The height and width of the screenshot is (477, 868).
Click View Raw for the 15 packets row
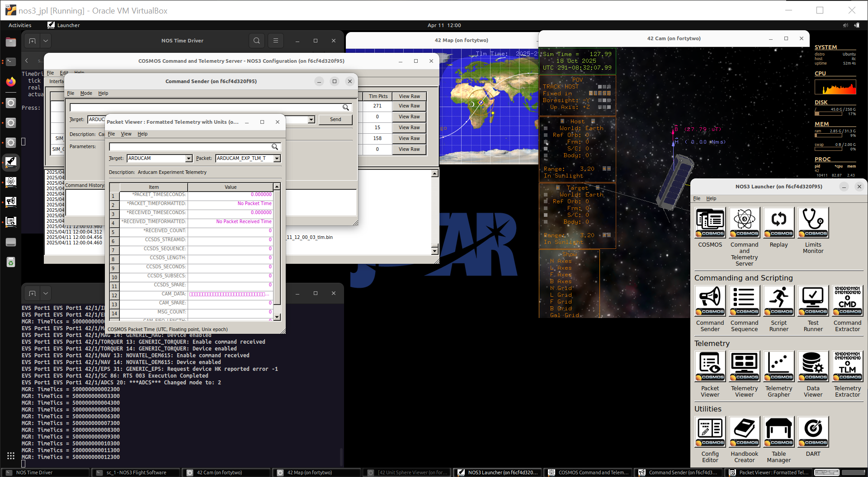(x=409, y=128)
